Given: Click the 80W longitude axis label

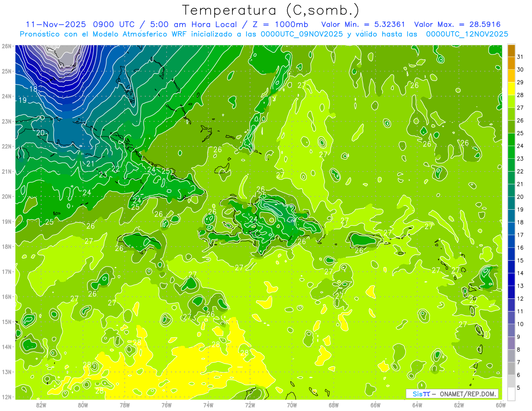Looking at the screenshot, I should coord(83,405).
